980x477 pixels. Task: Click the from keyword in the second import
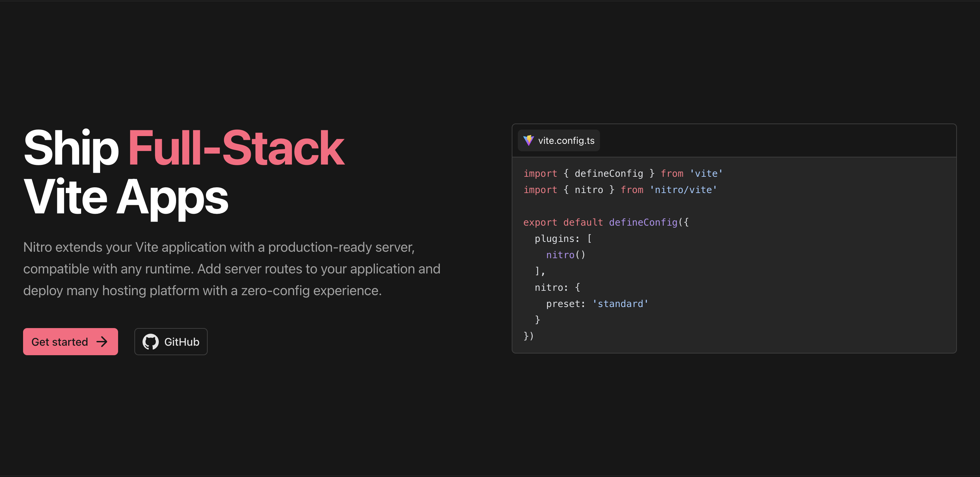pyautogui.click(x=632, y=189)
